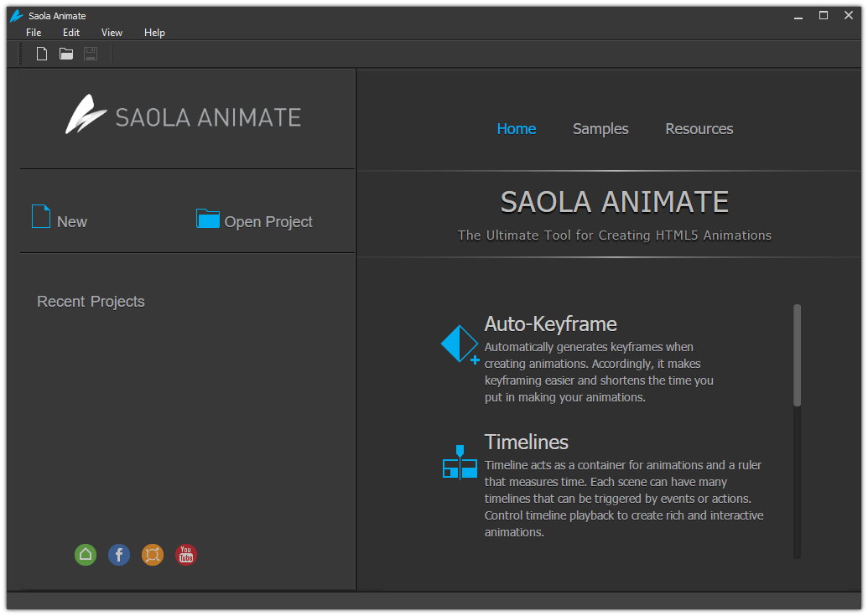
Task: Open the community orange icon
Action: coord(152,555)
